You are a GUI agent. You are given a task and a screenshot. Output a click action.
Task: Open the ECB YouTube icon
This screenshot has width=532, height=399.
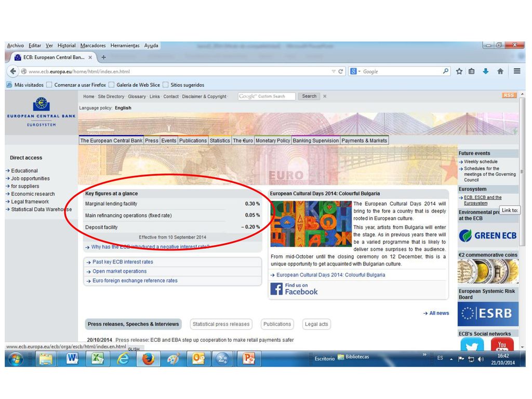[502, 345]
